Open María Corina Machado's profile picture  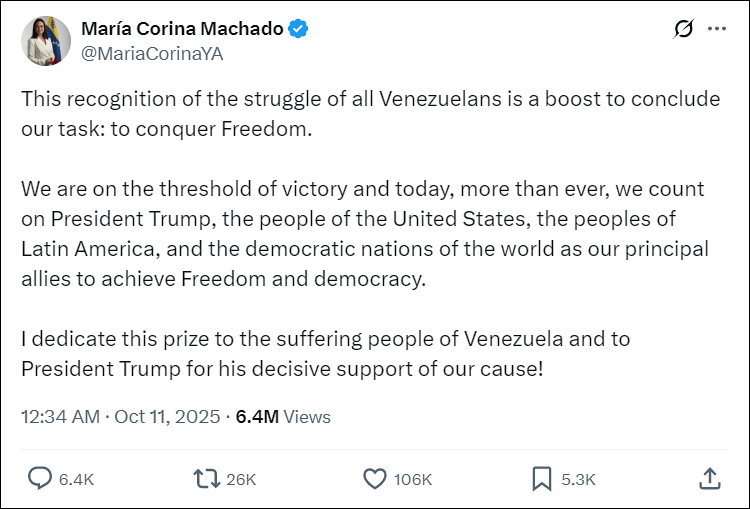(46, 41)
